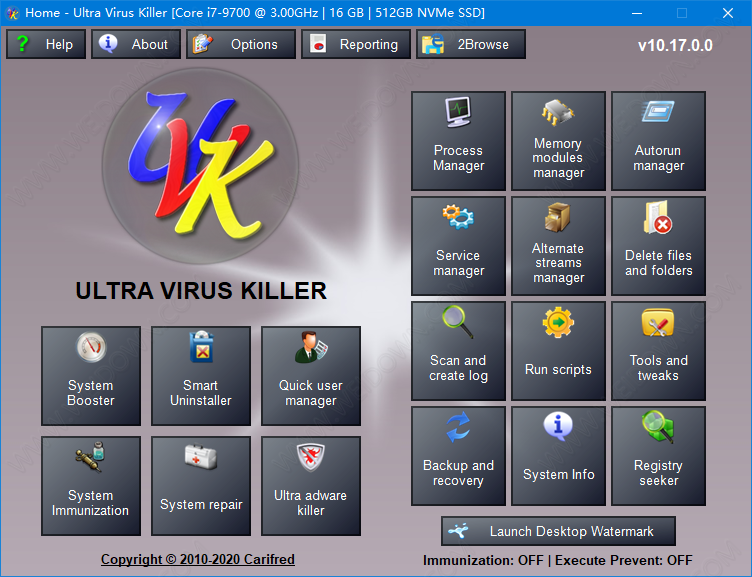Launch Ultra adware killer

[x=311, y=486]
